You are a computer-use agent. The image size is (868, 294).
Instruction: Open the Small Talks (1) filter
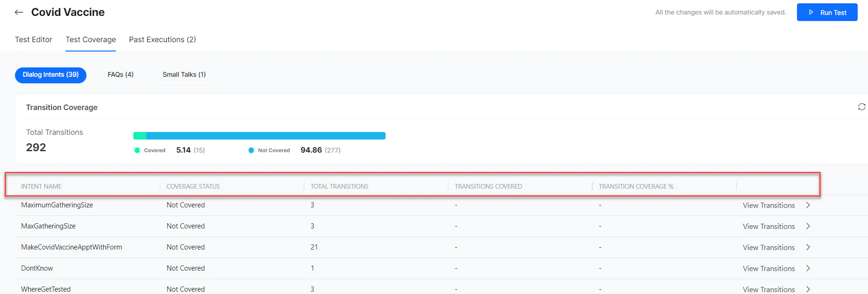point(184,75)
